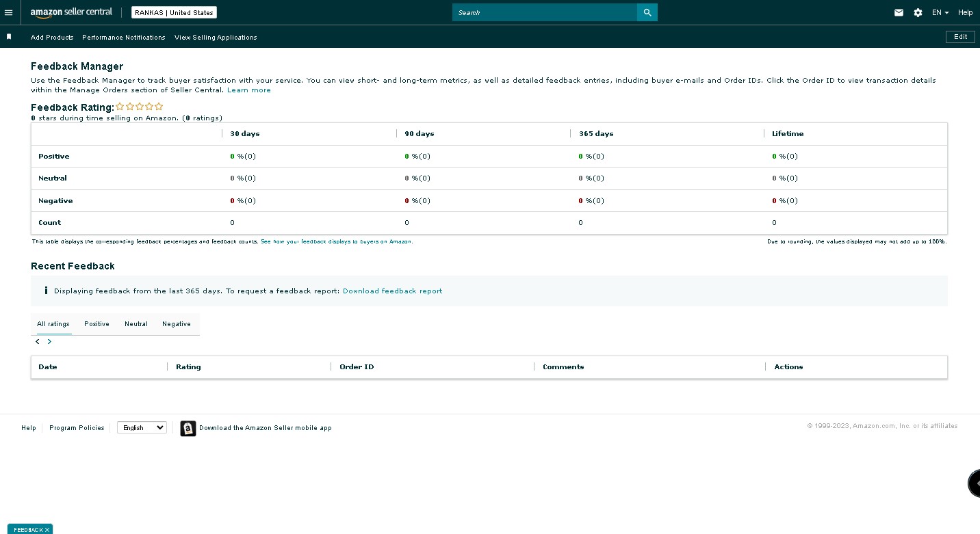Screen dimensions: 980x534
Task: Open the English language select in the footer
Action: pos(142,428)
